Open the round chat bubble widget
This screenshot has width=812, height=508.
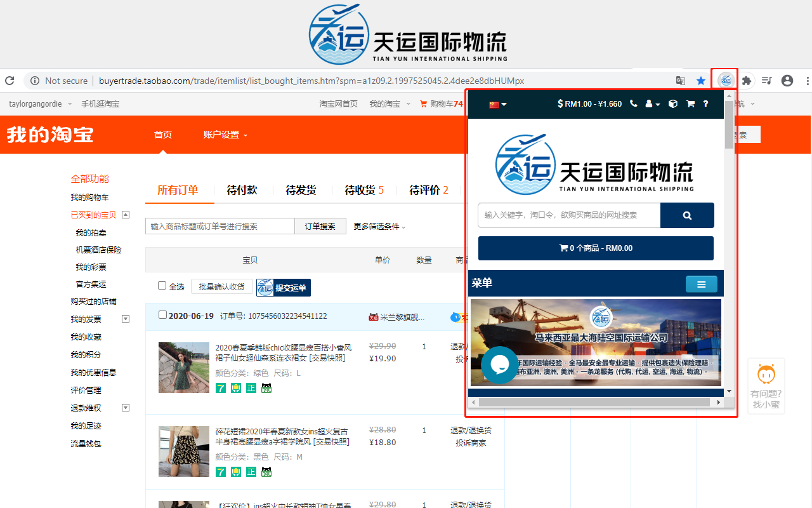tap(499, 364)
